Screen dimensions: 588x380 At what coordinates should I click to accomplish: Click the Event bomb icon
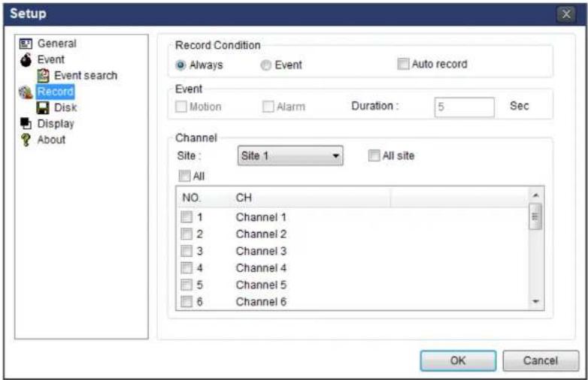pyautogui.click(x=26, y=59)
